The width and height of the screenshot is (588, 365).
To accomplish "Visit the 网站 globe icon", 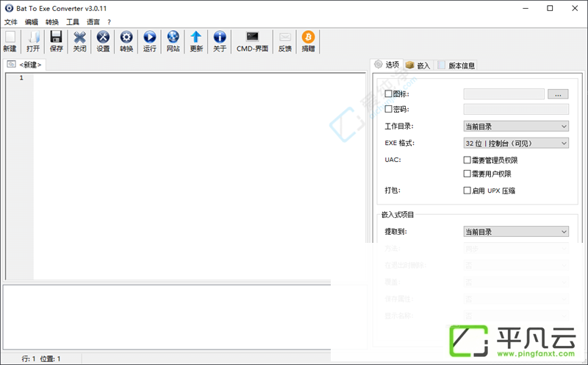I will coord(173,37).
